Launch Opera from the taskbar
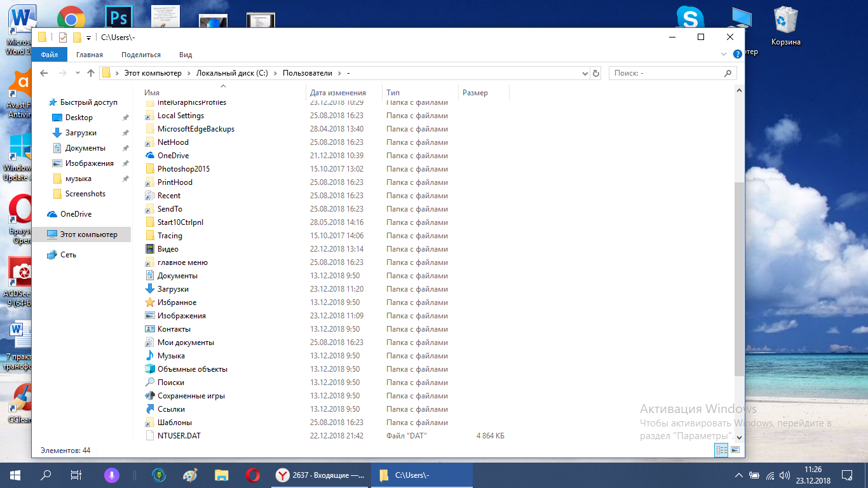The height and width of the screenshot is (488, 868). click(252, 475)
